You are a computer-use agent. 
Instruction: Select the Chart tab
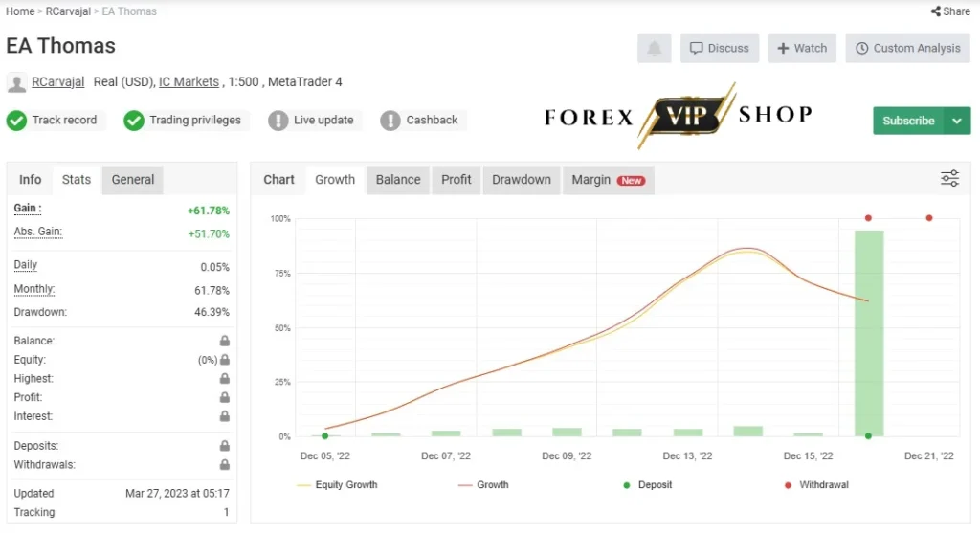[x=278, y=179]
